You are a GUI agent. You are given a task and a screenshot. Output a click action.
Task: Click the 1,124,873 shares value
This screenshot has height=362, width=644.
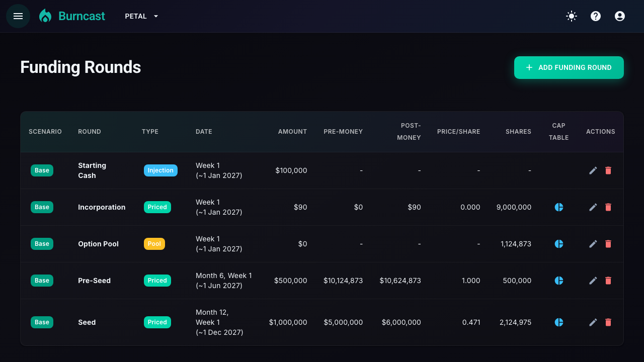516,244
